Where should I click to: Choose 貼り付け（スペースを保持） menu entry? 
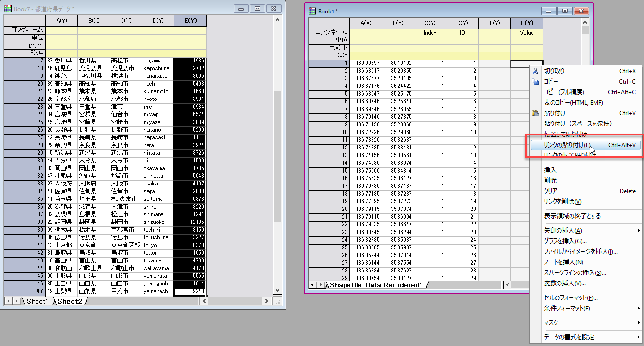[585, 124]
